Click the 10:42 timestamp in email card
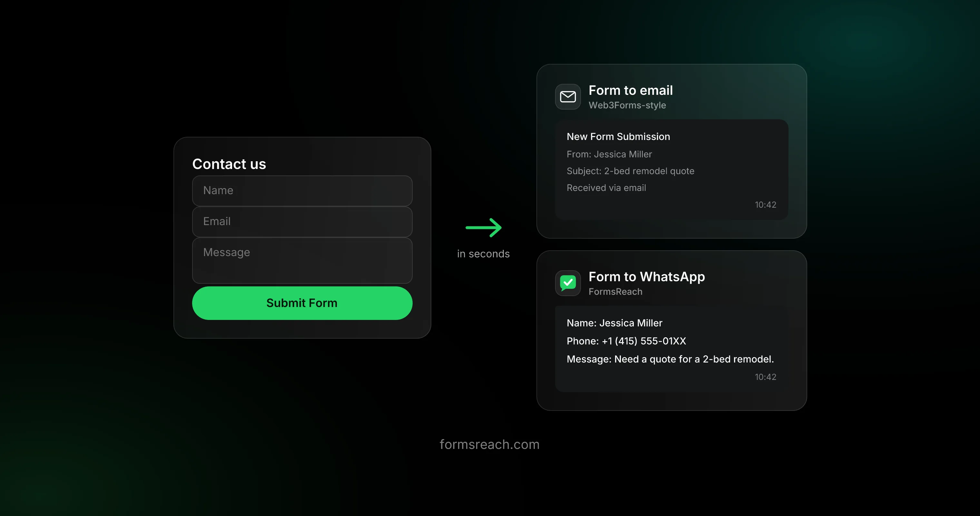This screenshot has height=516, width=980. [x=765, y=205]
